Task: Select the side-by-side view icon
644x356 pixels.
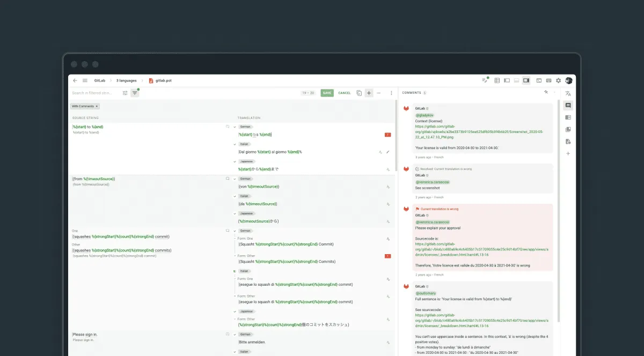Action: [506, 80]
